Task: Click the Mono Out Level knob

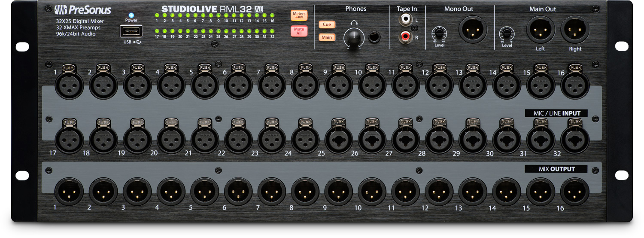Action: tap(439, 33)
